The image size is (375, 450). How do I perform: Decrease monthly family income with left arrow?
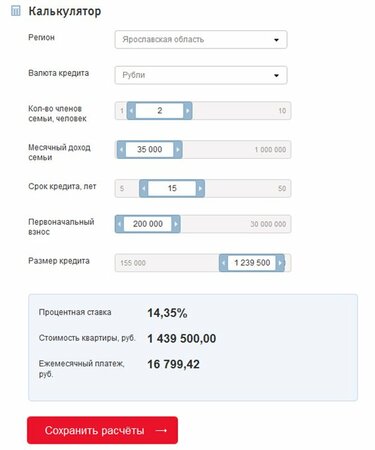click(121, 149)
